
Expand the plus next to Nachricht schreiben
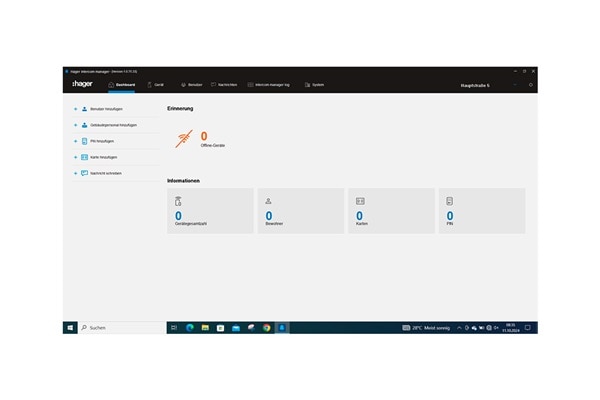coord(74,173)
